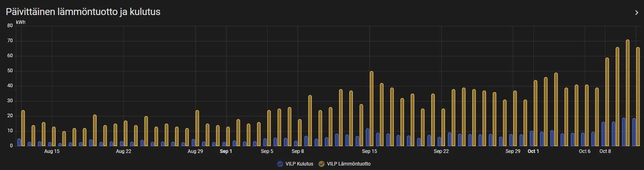This screenshot has height=170, width=644.
Task: Click the Sep 29 axis label
Action: [512, 151]
